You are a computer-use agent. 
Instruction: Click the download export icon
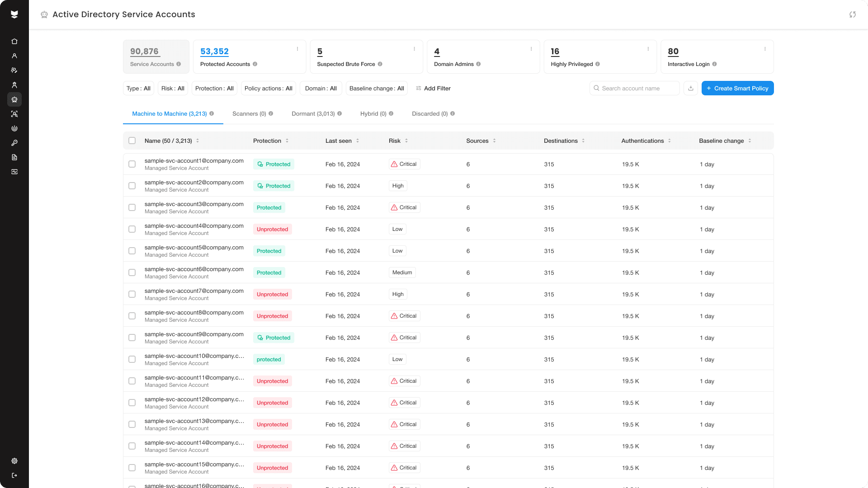(691, 88)
